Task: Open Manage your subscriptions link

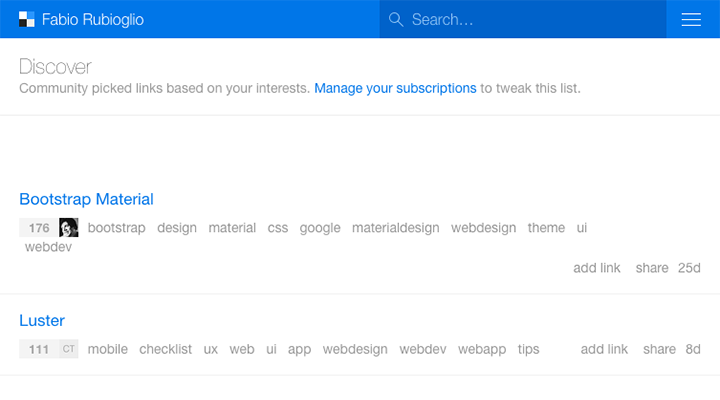Action: (x=395, y=88)
